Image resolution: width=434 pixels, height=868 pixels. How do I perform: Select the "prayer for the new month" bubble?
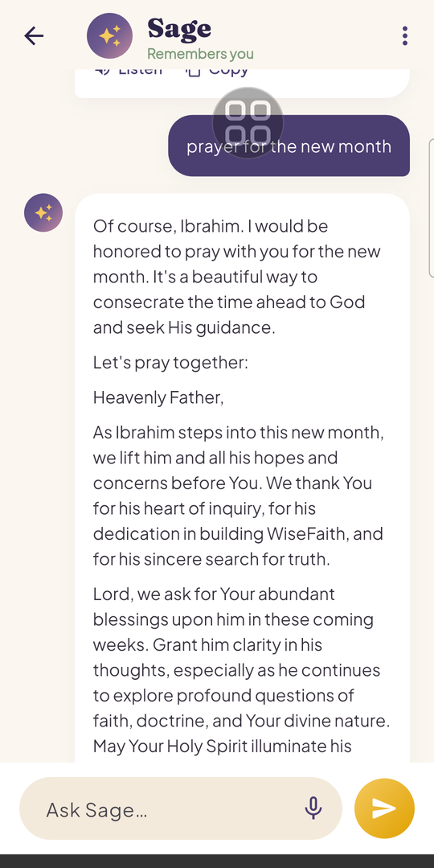tap(289, 146)
